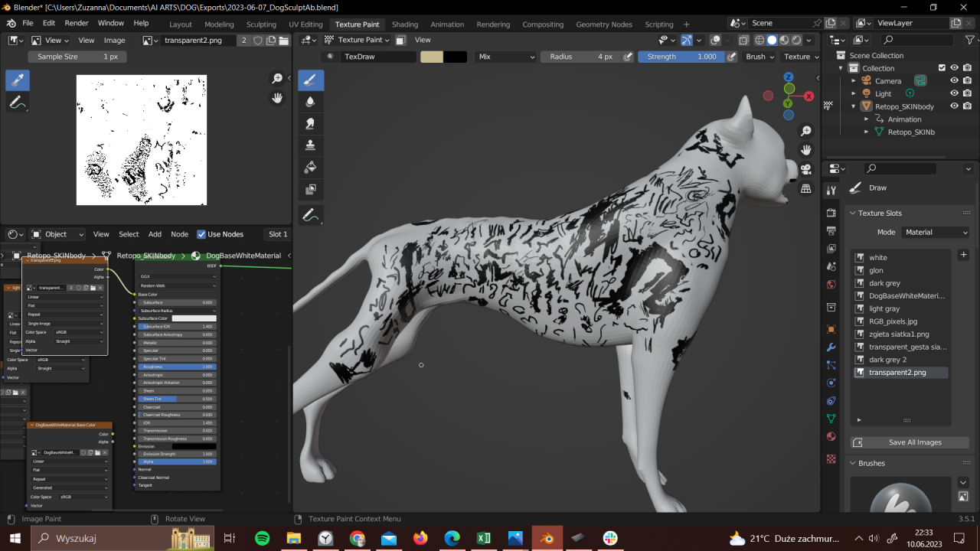Screen dimensions: 980x551
Task: Open the Node menu in shader editor
Action: (x=179, y=234)
